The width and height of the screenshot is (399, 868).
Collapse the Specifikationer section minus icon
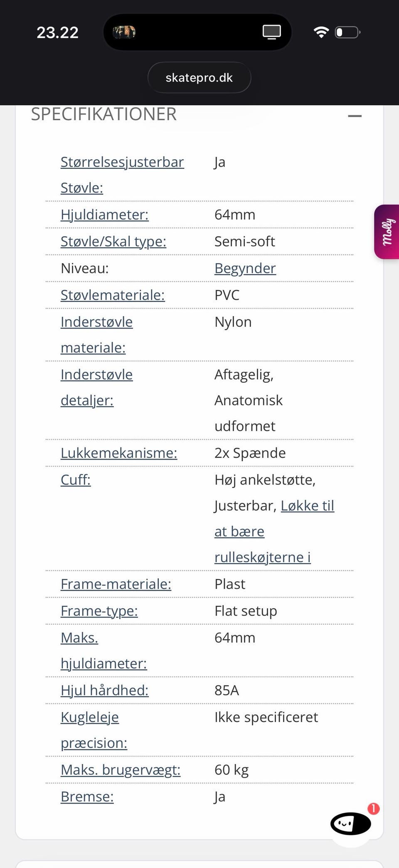coord(355,116)
